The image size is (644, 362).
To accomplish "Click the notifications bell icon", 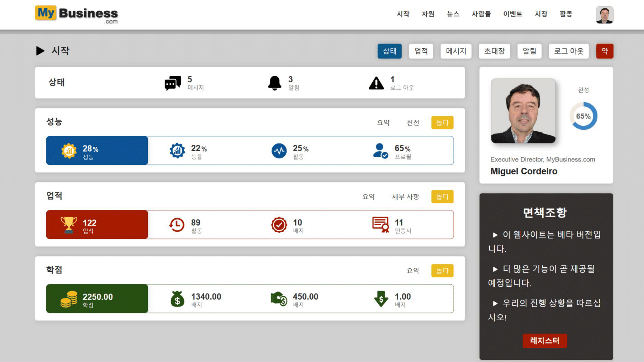I will (x=275, y=83).
